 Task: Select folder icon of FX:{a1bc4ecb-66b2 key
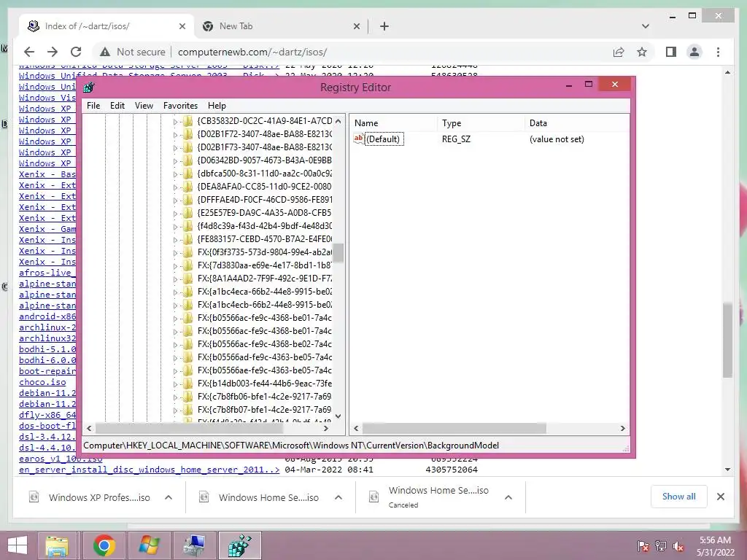pos(187,305)
